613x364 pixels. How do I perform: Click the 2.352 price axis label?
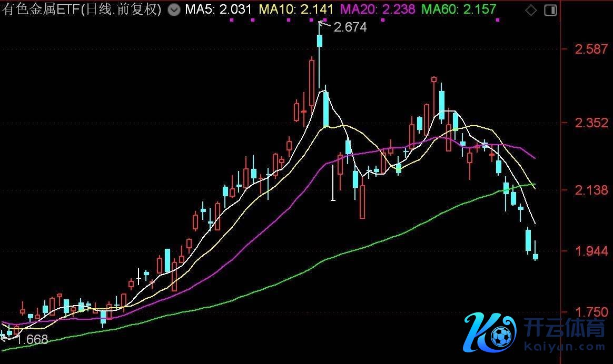591,123
